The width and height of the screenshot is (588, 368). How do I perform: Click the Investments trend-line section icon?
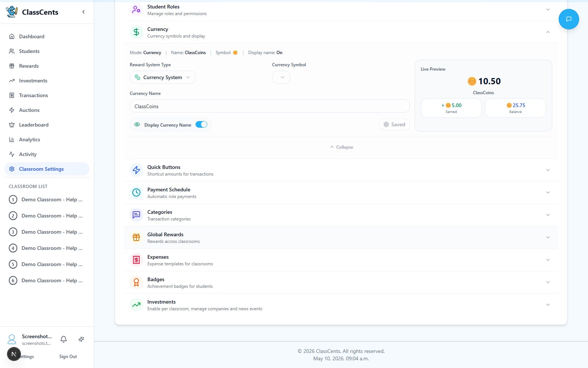(x=136, y=305)
